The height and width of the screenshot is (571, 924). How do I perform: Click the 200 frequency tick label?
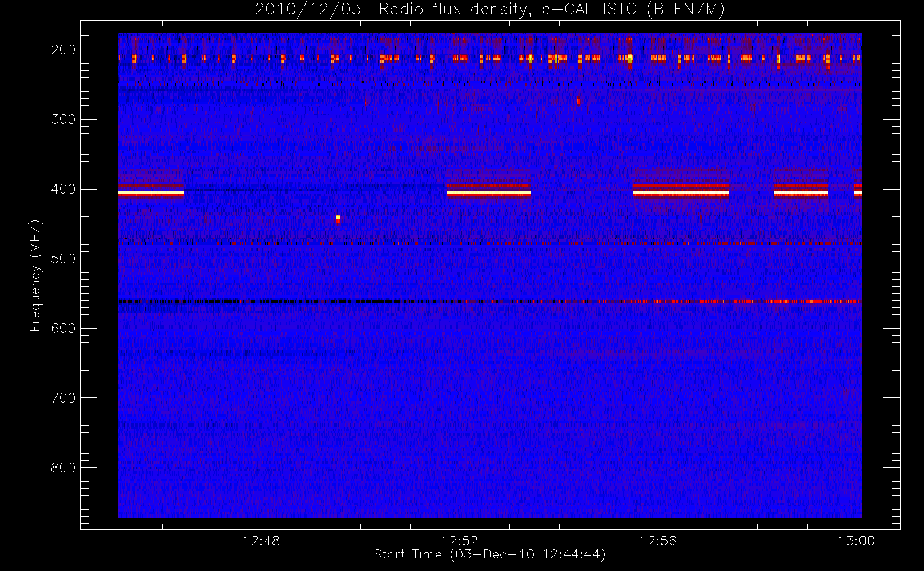pyautogui.click(x=63, y=50)
